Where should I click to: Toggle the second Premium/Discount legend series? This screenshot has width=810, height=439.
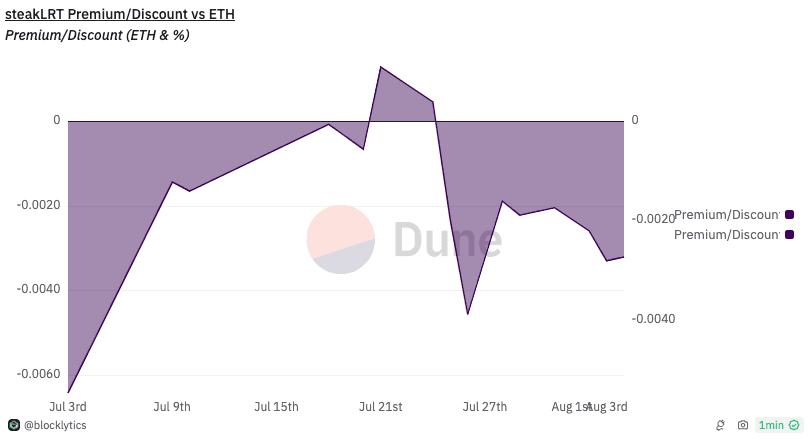(727, 234)
